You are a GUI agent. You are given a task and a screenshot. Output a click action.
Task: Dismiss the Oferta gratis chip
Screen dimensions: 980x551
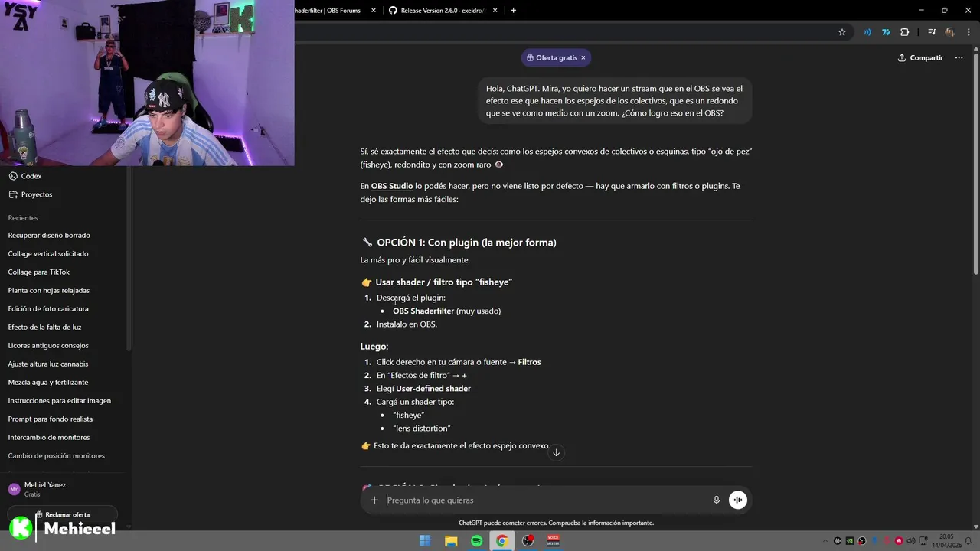click(583, 57)
